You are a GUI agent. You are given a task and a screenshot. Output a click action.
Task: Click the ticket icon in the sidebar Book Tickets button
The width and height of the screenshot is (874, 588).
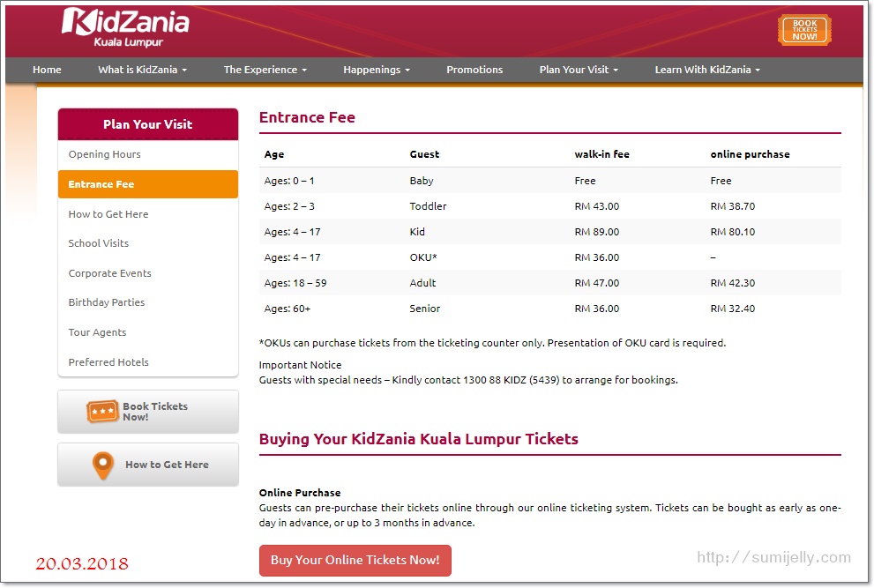click(102, 412)
